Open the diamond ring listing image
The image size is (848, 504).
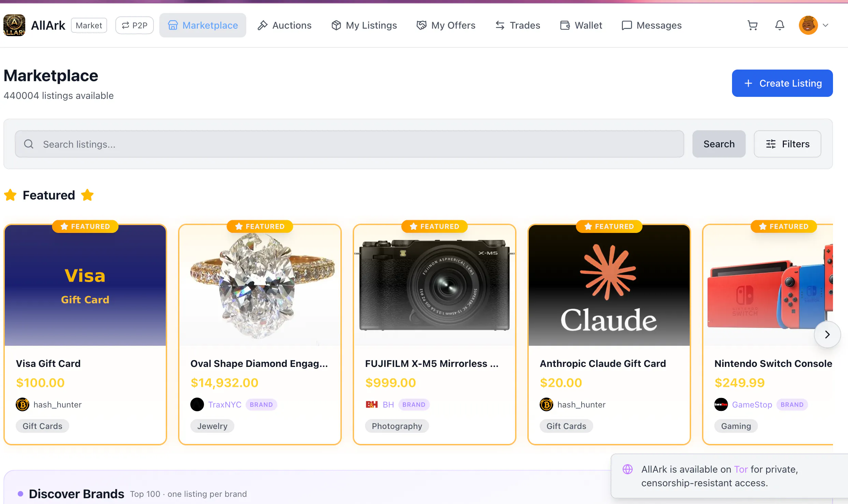click(x=260, y=285)
